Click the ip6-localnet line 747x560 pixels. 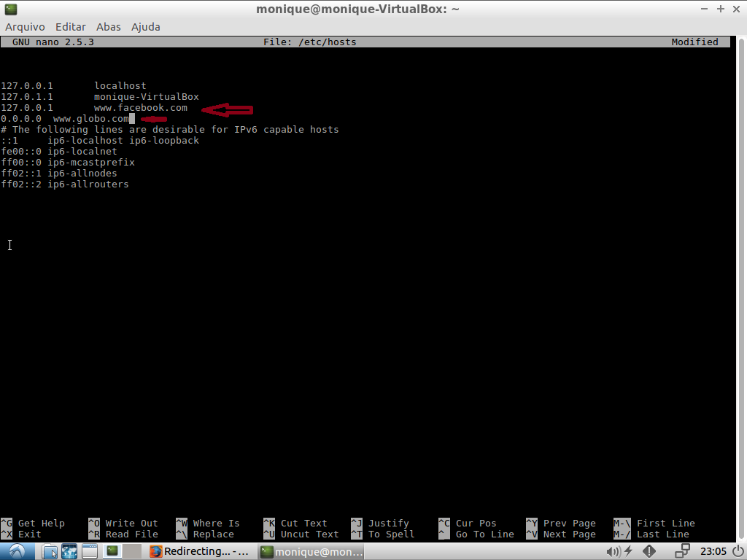coord(58,152)
